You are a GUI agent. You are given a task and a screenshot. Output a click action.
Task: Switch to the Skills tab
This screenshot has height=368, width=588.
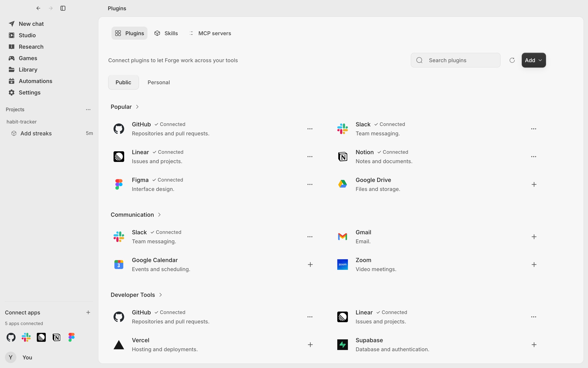pos(166,33)
